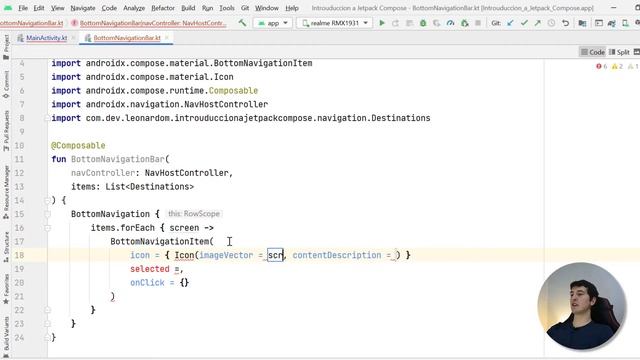Open the Favorites tool window
This screenshot has width=640, height=360.
coord(6,289)
